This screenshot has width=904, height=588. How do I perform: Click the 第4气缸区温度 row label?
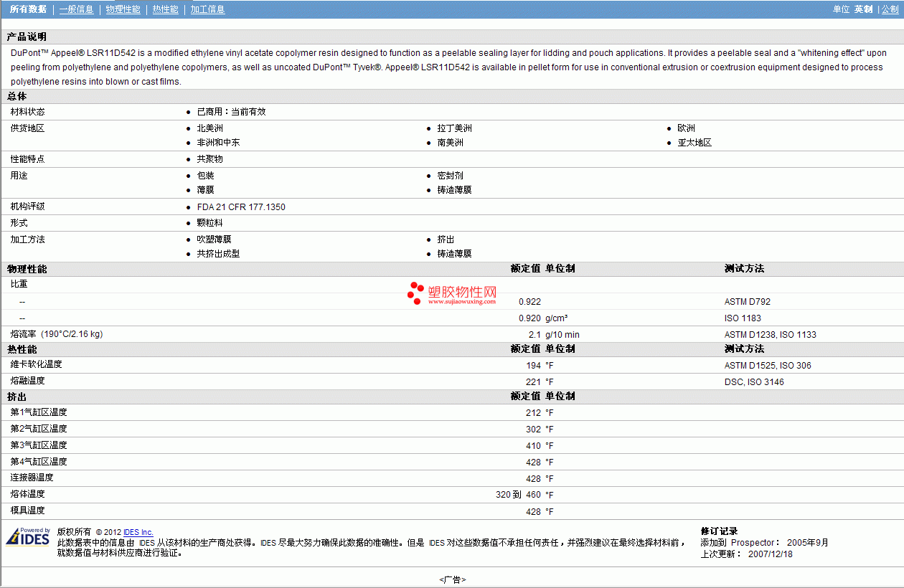39,462
